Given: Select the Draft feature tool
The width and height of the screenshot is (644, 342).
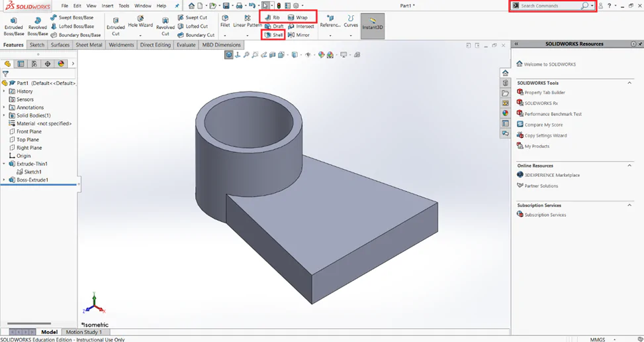Looking at the screenshot, I should (x=274, y=27).
